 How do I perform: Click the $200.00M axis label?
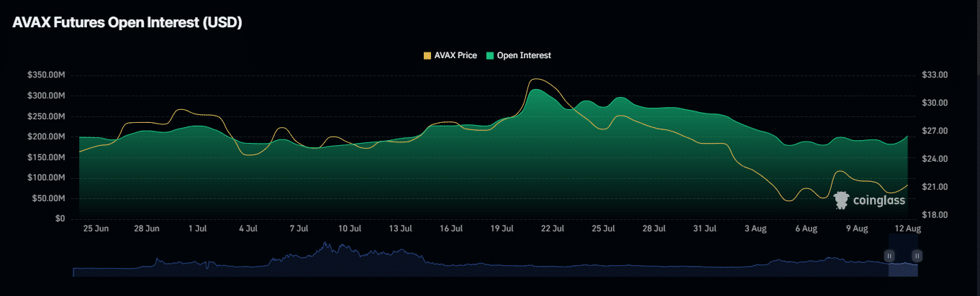(x=46, y=137)
